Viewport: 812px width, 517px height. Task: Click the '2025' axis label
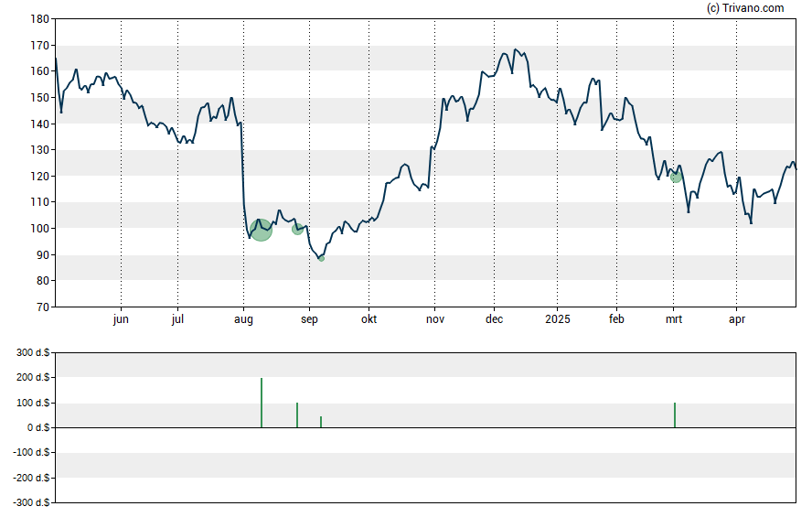(x=557, y=319)
